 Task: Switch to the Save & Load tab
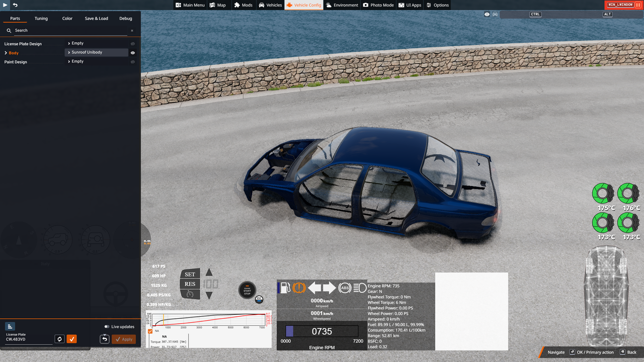(x=96, y=19)
